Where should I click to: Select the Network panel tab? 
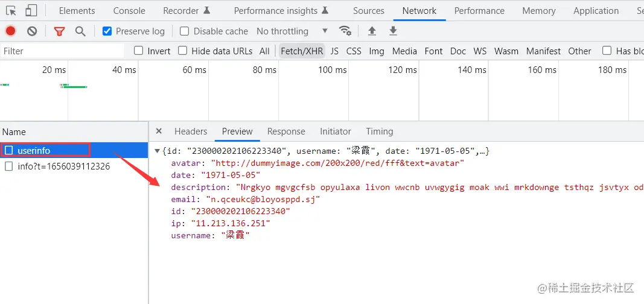pyautogui.click(x=419, y=11)
